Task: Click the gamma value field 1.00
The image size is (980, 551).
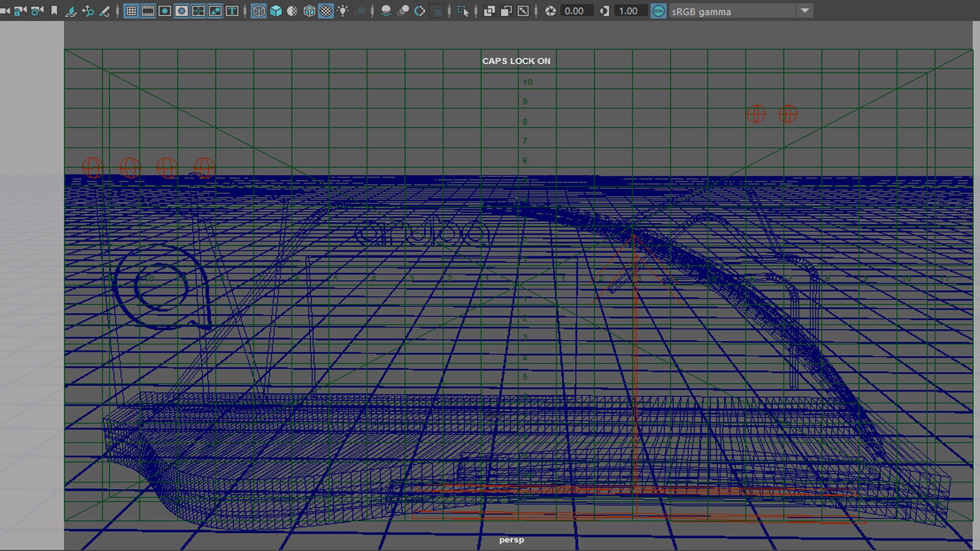Action: (628, 11)
